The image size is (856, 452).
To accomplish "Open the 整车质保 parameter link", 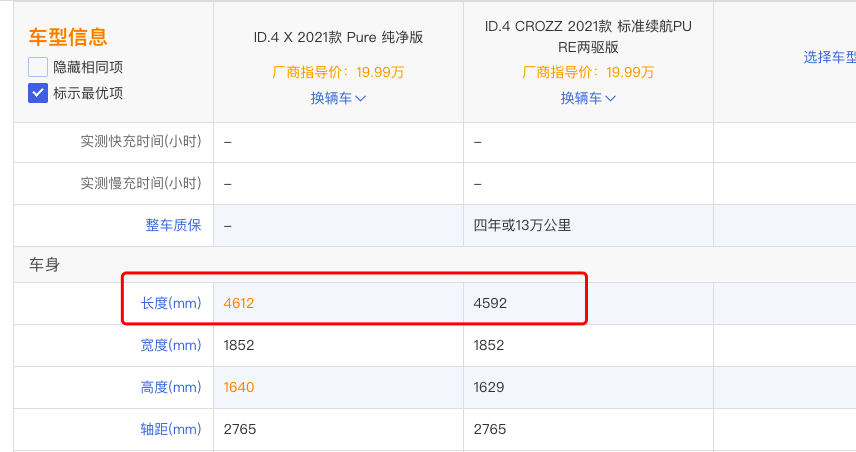I will (x=173, y=225).
